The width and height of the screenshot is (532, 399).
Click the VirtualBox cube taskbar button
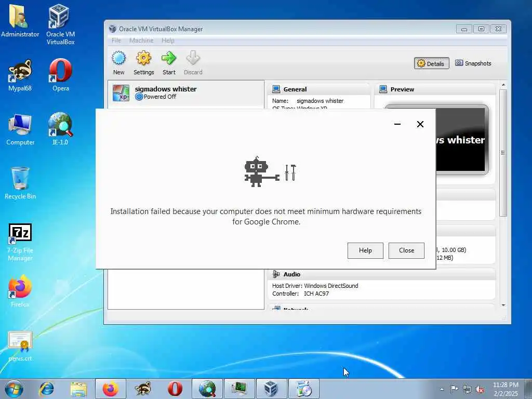(x=271, y=389)
